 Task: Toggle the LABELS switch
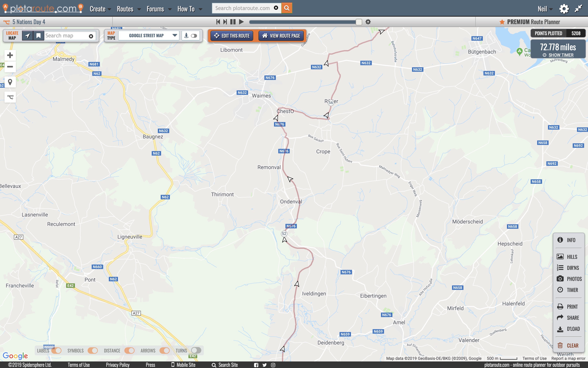tap(56, 350)
